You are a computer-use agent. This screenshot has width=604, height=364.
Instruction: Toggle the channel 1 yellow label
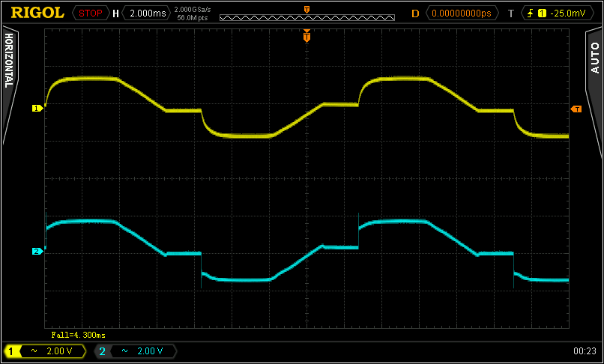pos(10,351)
